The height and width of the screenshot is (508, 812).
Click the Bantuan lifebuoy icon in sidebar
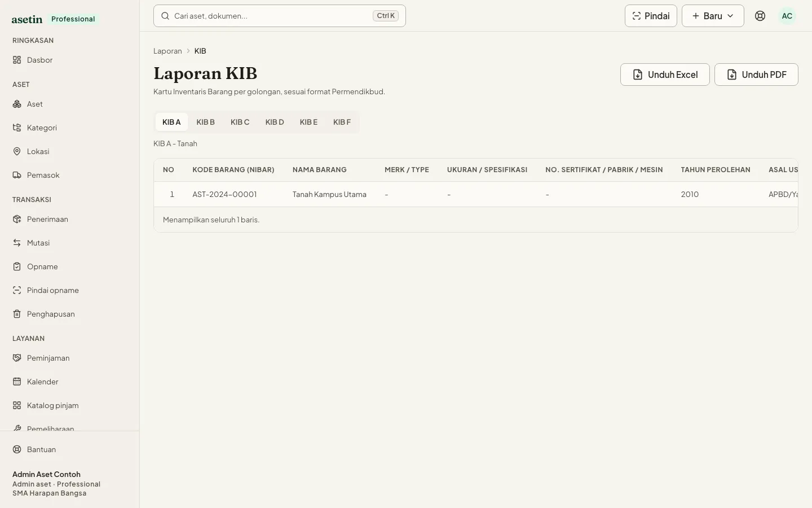(17, 449)
